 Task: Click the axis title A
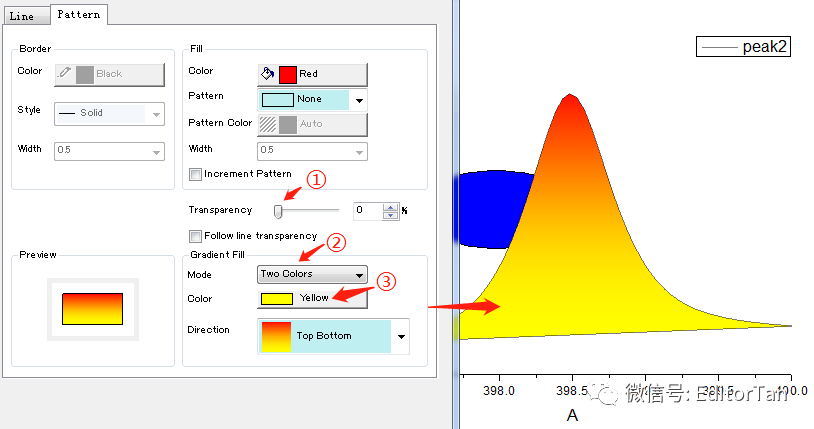pos(572,415)
